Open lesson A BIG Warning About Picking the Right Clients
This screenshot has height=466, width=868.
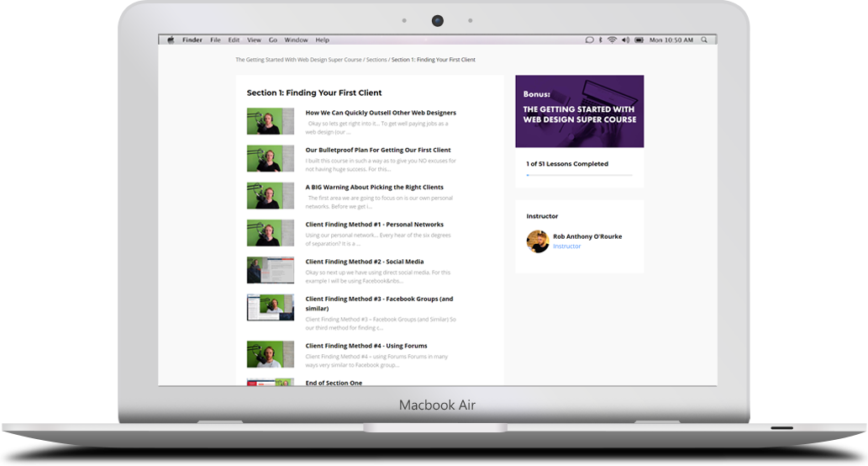374,187
